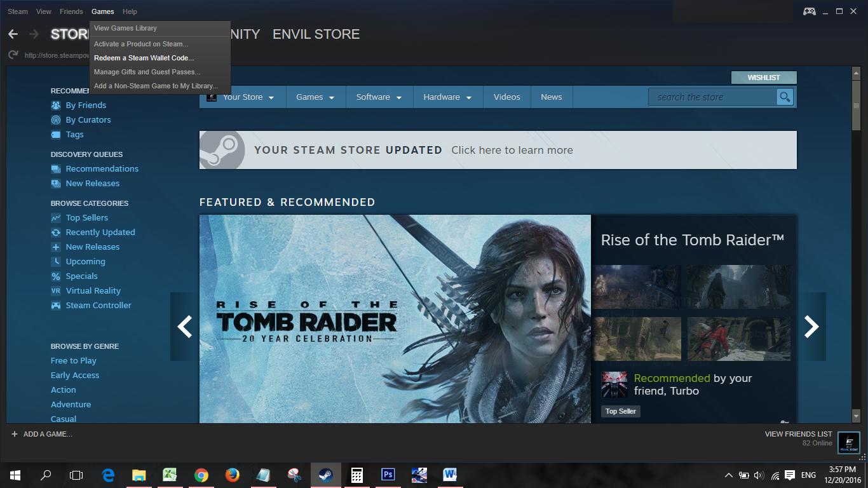Open the Help menu

click(x=130, y=11)
